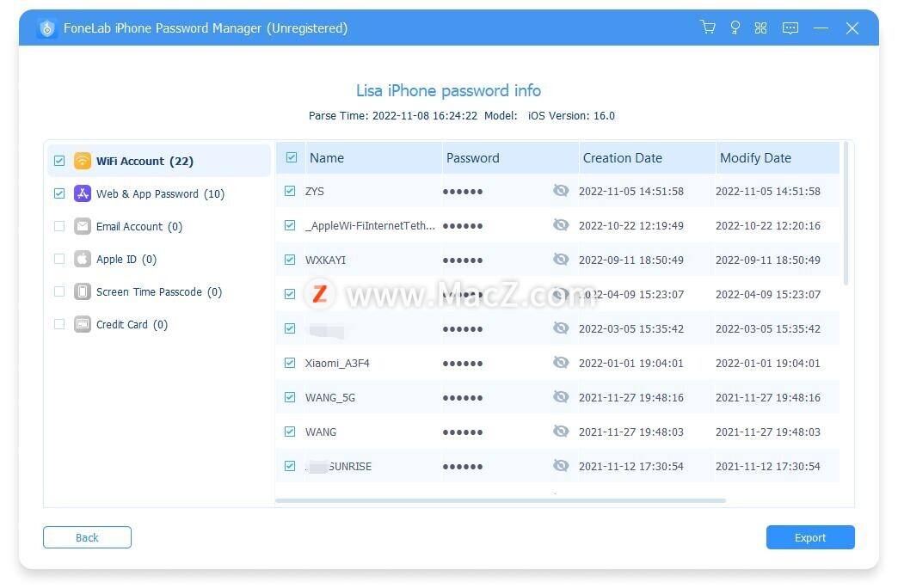The image size is (898, 588).
Task: Open the four-squares menu icon in title bar
Action: (760, 28)
